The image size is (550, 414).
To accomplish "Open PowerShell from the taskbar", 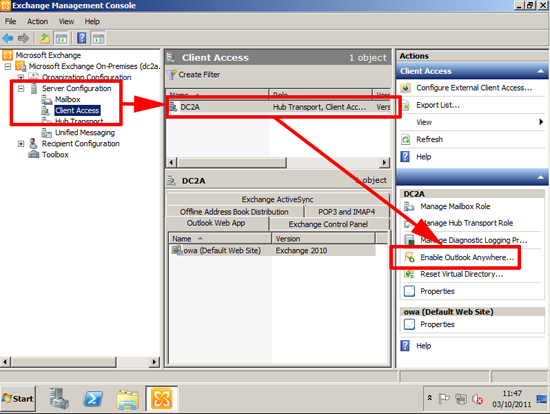I will point(93,399).
